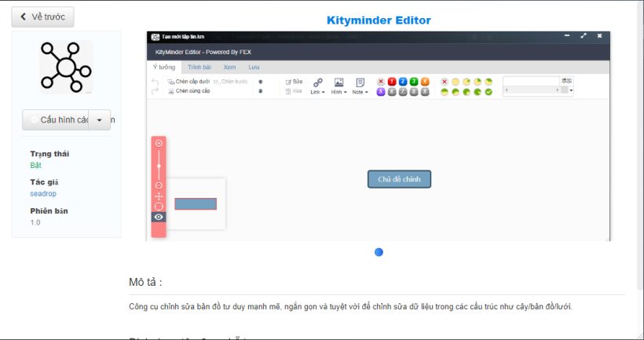Open the Link dropdown arrow
The height and width of the screenshot is (340, 644).
pyautogui.click(x=324, y=93)
